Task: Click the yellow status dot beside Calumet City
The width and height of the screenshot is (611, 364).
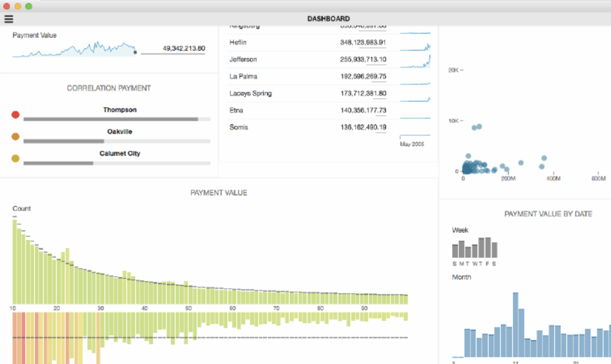Action: [x=15, y=158]
